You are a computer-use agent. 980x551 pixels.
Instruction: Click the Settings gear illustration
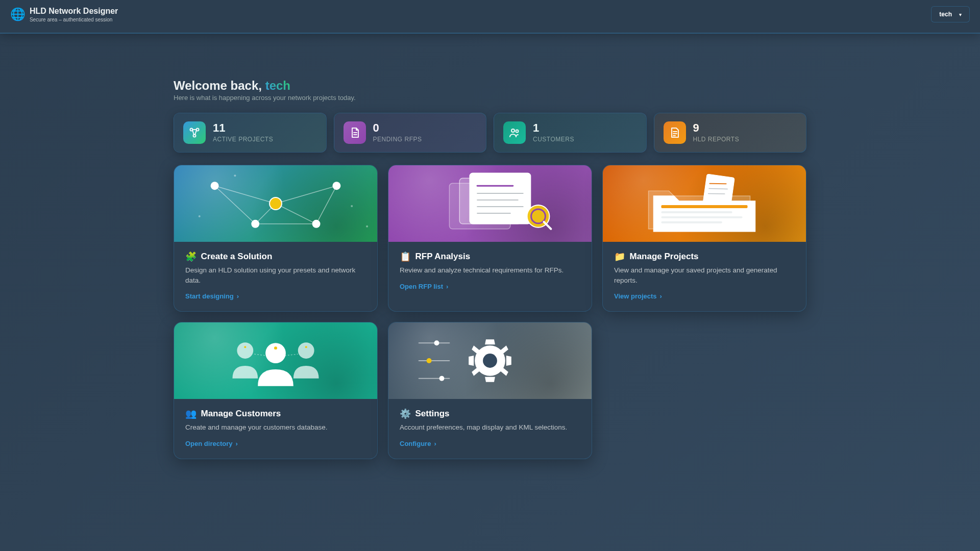click(490, 361)
